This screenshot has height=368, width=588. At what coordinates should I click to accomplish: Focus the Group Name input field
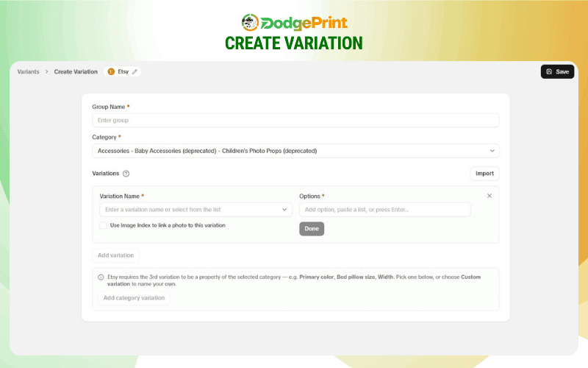[295, 120]
